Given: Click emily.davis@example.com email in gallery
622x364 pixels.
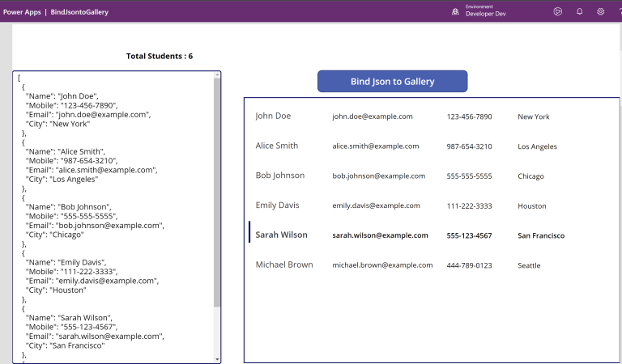Looking at the screenshot, I should pos(376,205).
